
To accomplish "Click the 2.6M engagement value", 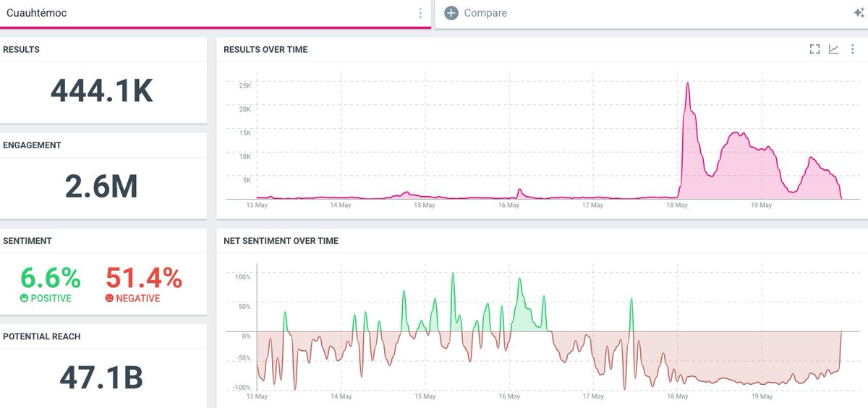I will [101, 187].
